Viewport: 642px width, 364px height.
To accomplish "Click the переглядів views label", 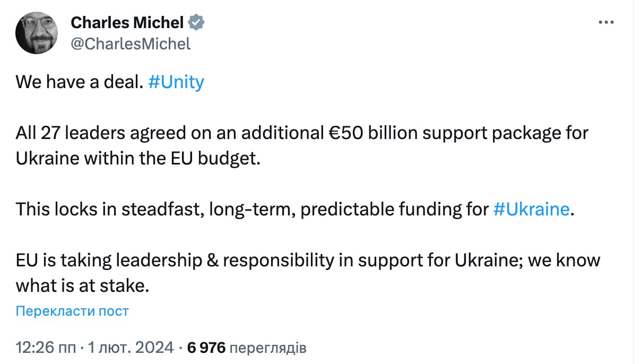I will tap(269, 348).
